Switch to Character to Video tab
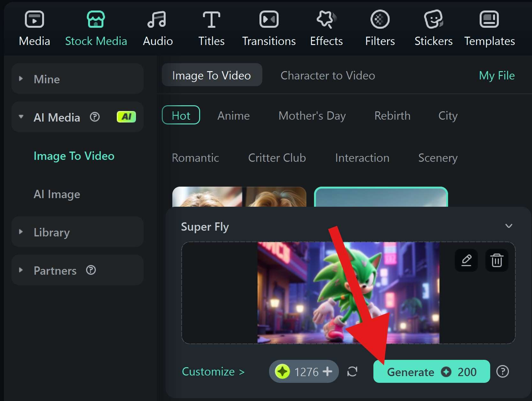 327,75
